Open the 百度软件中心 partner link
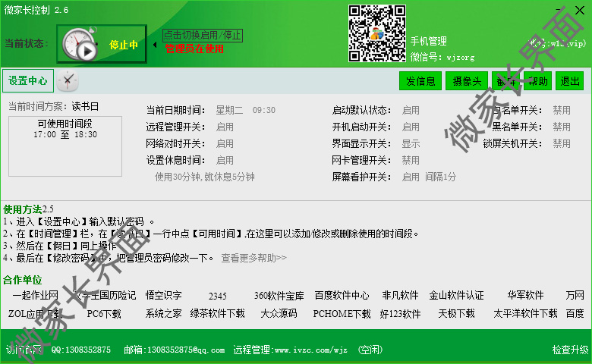Image resolution: width=592 pixels, height=364 pixels. click(342, 295)
